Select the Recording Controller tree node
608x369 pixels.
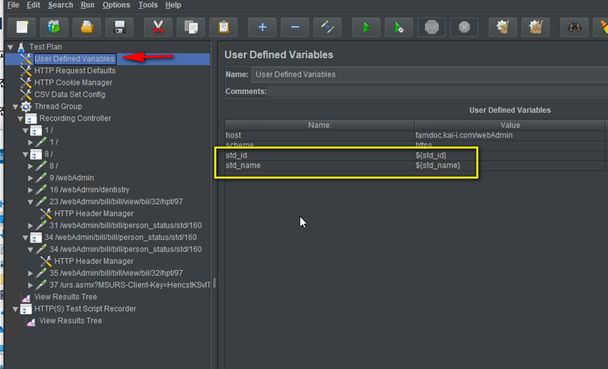tap(75, 118)
